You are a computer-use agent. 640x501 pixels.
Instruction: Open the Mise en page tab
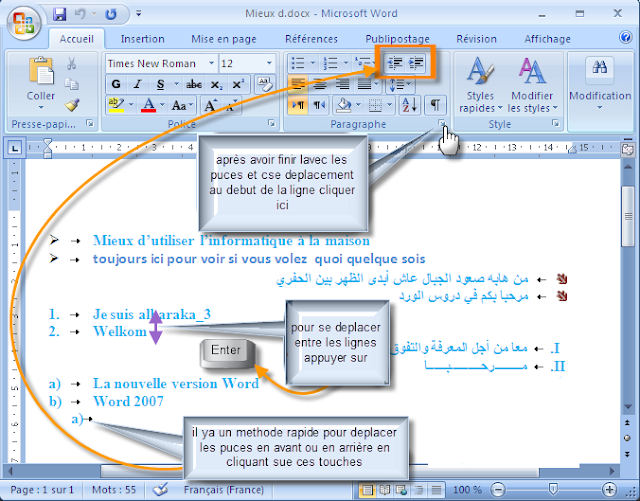point(224,39)
